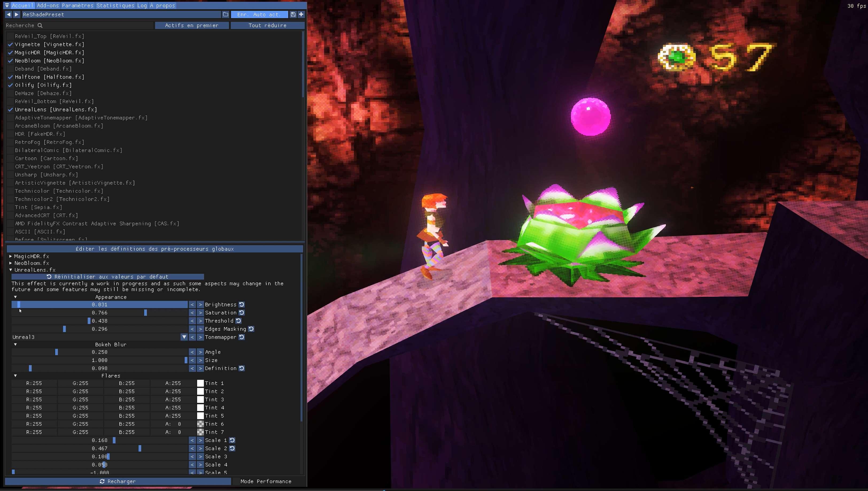Increase Edges Masking with right arrow
Image resolution: width=868 pixels, height=491 pixels.
tap(200, 329)
